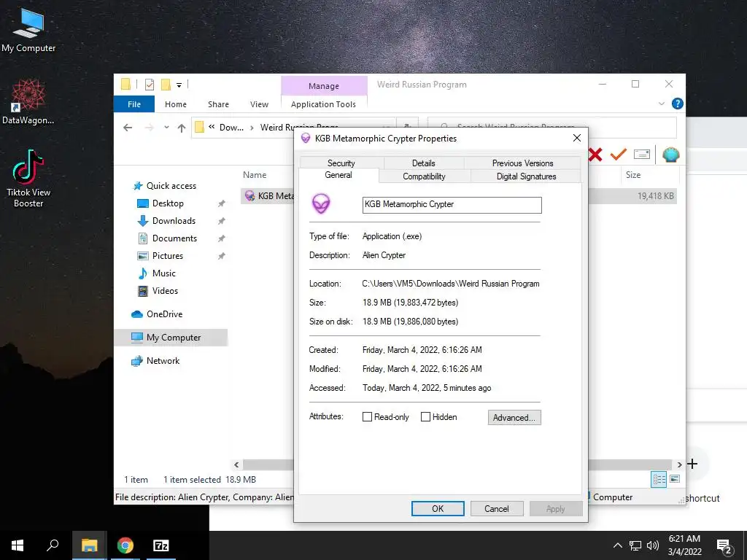
Task: Open Documents in navigation pane
Action: (174, 238)
